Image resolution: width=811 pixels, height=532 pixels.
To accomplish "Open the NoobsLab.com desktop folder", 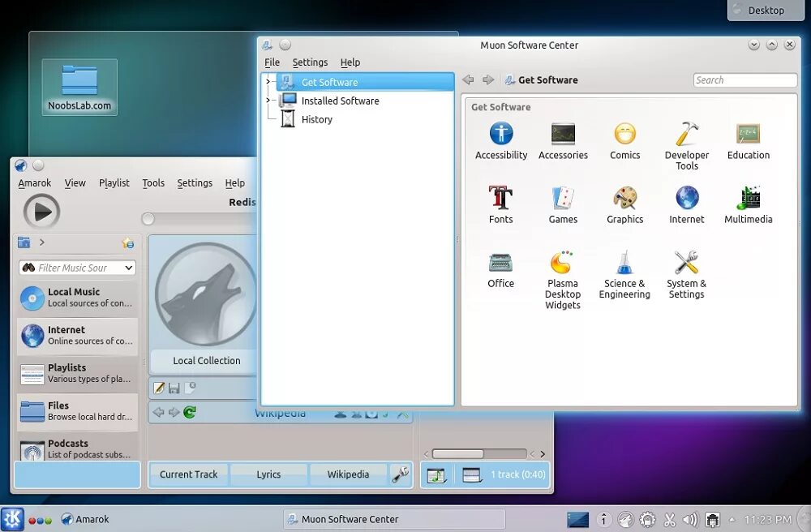I will [79, 87].
